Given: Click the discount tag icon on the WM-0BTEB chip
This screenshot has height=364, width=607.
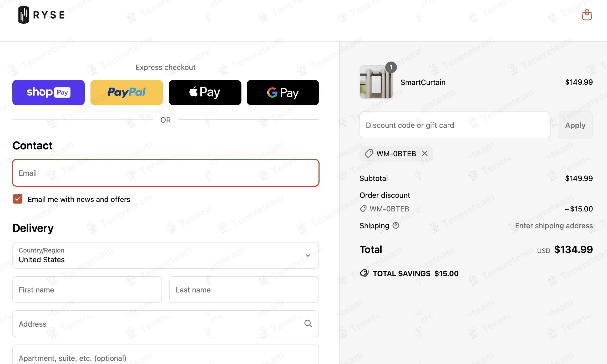Looking at the screenshot, I should pos(369,153).
